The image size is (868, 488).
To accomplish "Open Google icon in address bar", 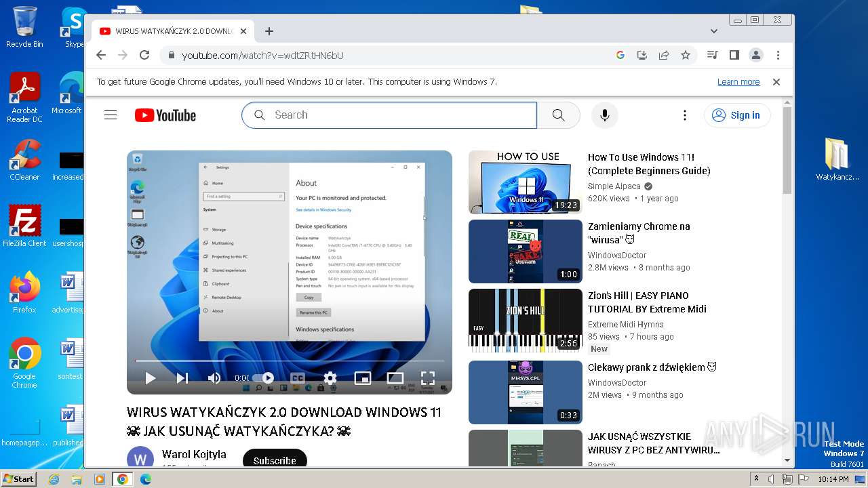I will (620, 55).
